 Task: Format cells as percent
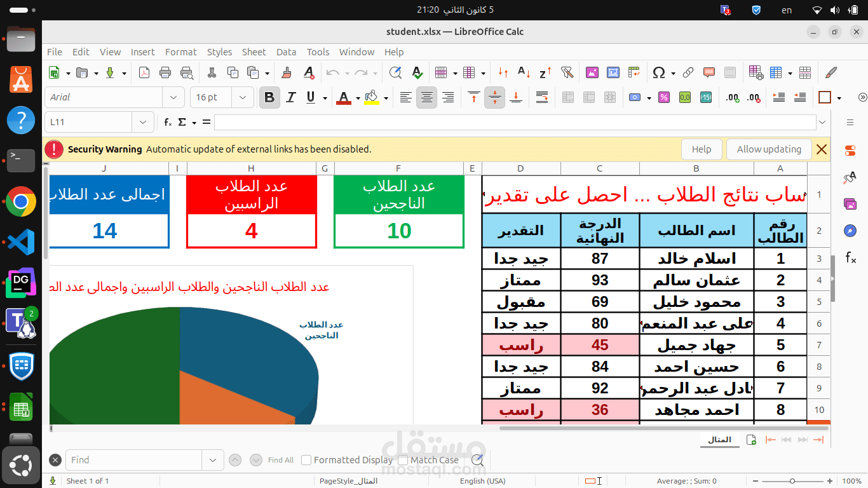pos(663,97)
